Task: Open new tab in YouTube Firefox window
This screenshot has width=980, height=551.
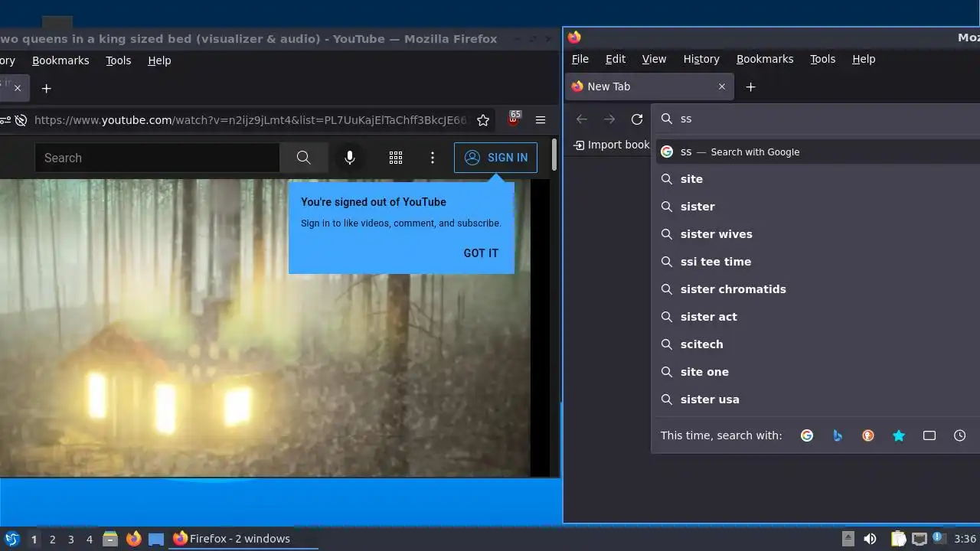Action: pyautogui.click(x=47, y=88)
